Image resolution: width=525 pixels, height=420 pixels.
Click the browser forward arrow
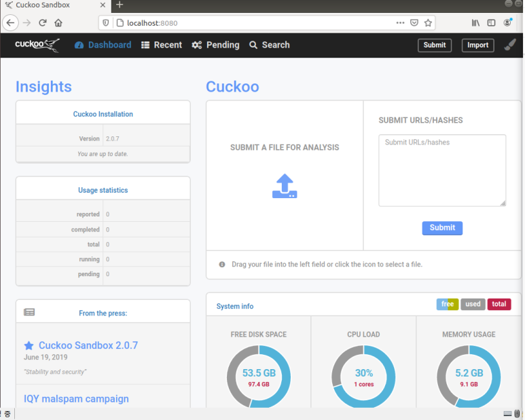26,23
